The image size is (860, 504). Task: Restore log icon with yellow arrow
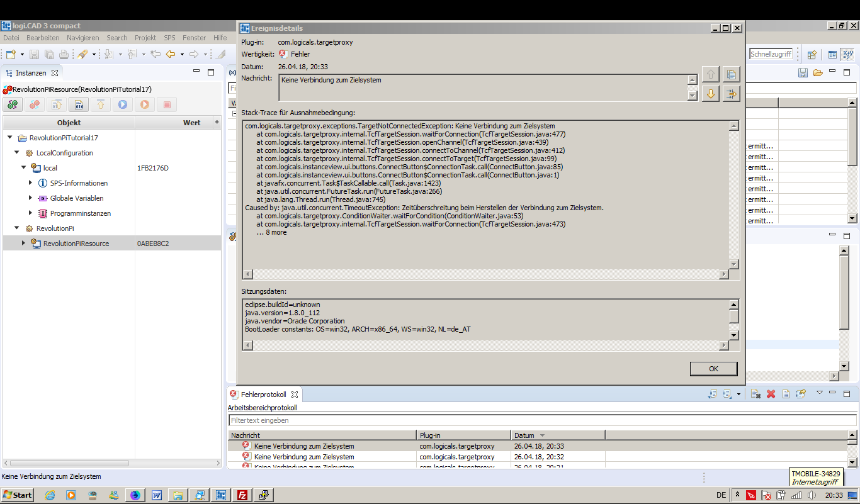pyautogui.click(x=801, y=394)
